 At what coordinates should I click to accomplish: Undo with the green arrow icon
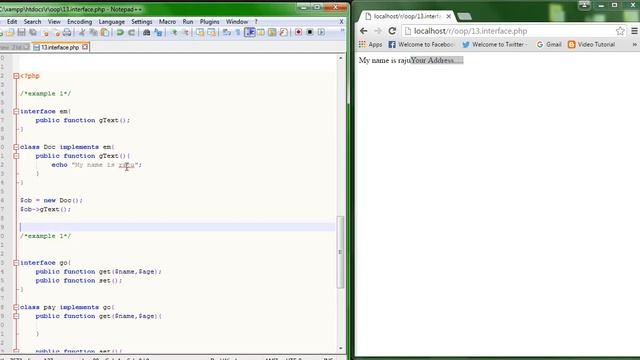120,32
